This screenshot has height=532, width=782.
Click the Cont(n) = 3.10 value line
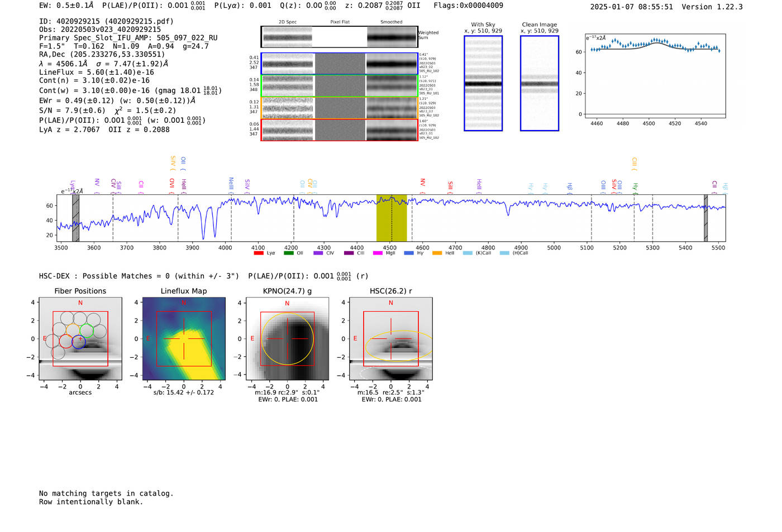pyautogui.click(x=94, y=80)
